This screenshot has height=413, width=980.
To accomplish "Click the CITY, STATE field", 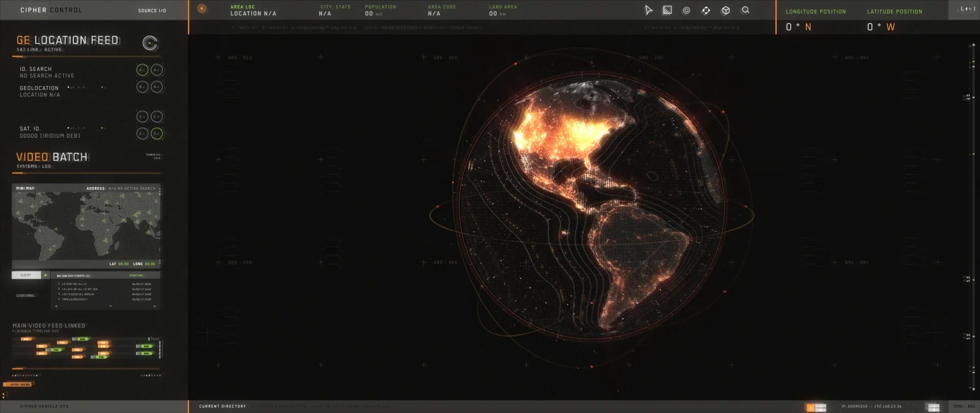I will tap(335, 11).
